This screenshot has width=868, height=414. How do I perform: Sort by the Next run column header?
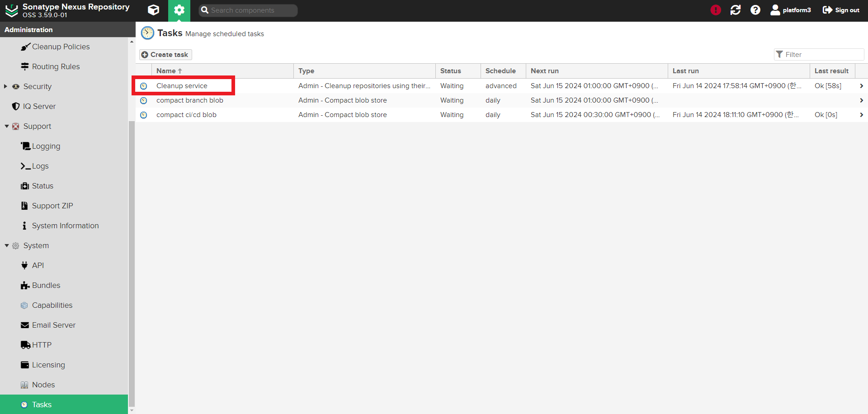597,71
